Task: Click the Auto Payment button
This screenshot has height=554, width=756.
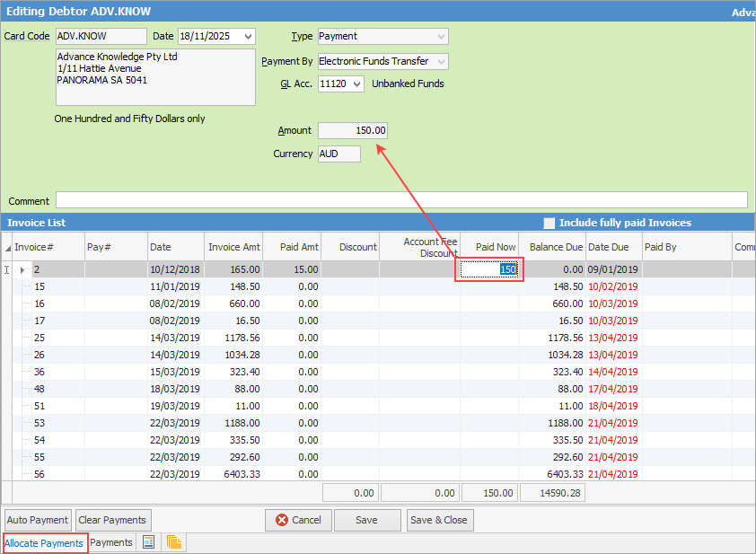Action: [x=38, y=520]
